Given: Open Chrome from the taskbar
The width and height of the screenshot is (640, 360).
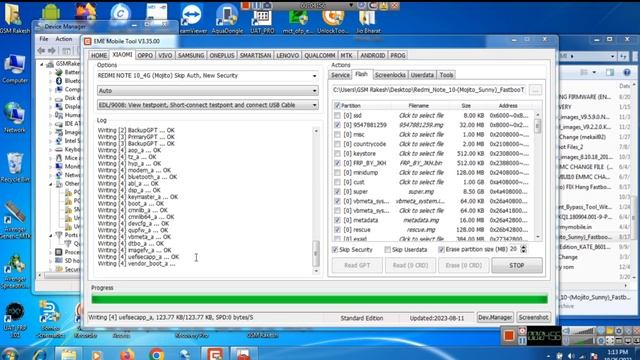Looking at the screenshot, I should 156,354.
